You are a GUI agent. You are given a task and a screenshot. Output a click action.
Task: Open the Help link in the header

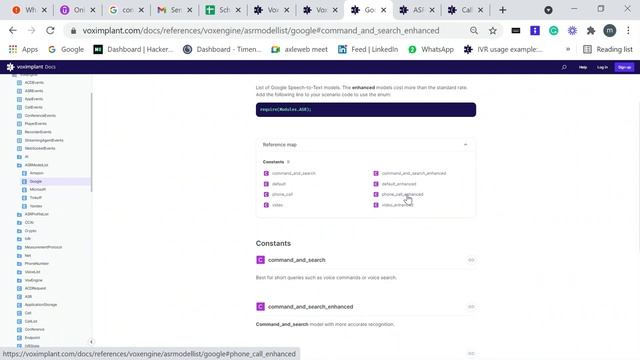583,67
